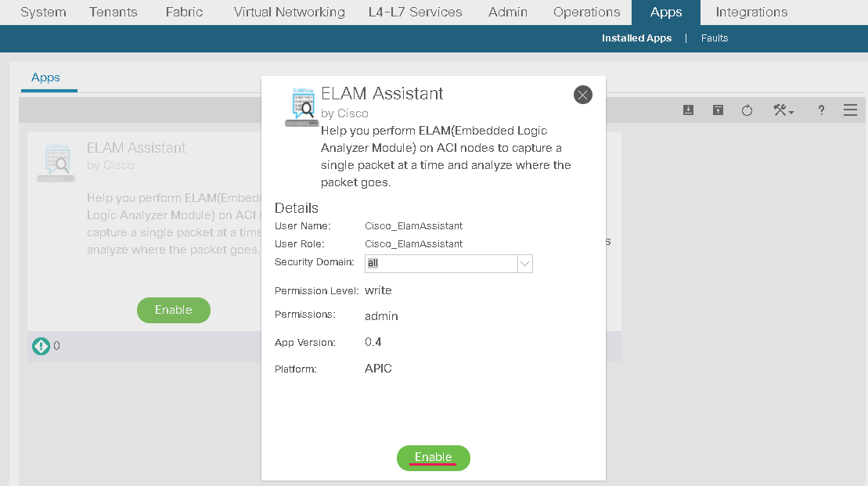The height and width of the screenshot is (486, 868).
Task: Click the ELAM Assistant heading in dialog
Action: pos(382,94)
